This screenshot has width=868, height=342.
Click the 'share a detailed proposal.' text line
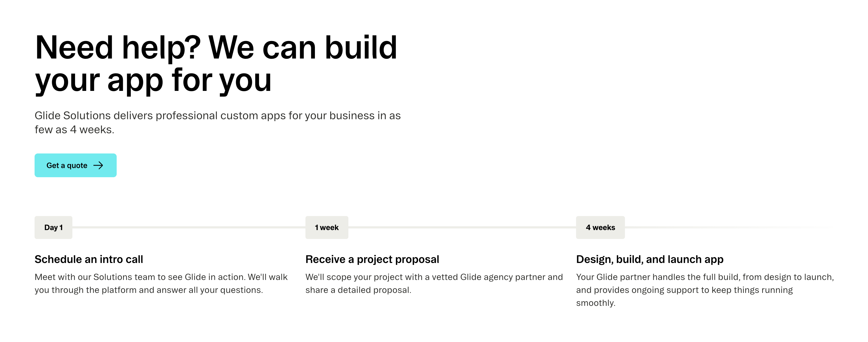(358, 290)
